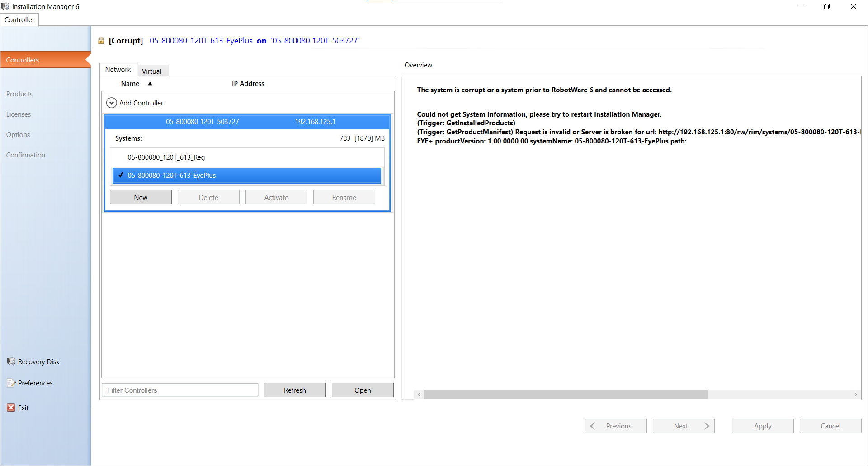This screenshot has width=868, height=466.
Task: Click the [Corrupt] status label
Action: click(126, 41)
